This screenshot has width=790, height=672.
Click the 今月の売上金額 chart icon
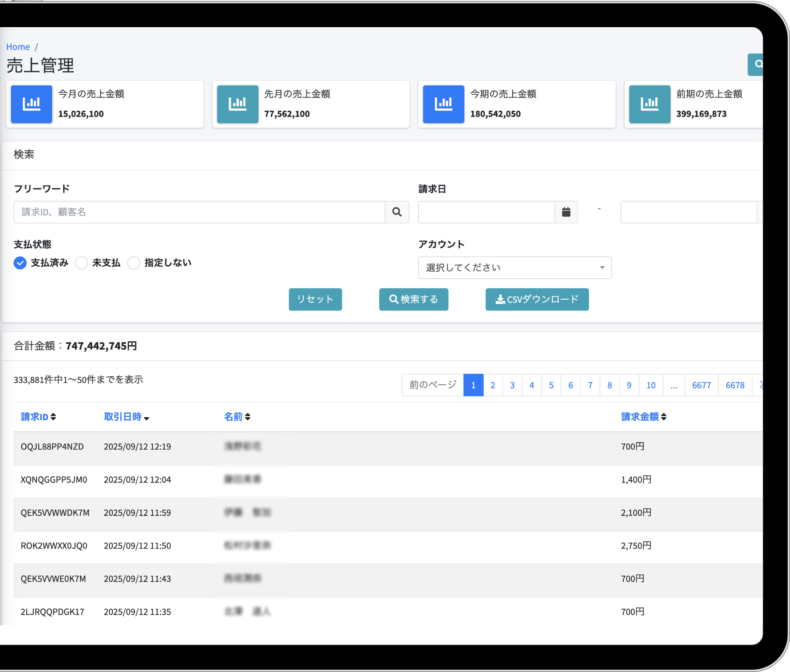[x=32, y=104]
